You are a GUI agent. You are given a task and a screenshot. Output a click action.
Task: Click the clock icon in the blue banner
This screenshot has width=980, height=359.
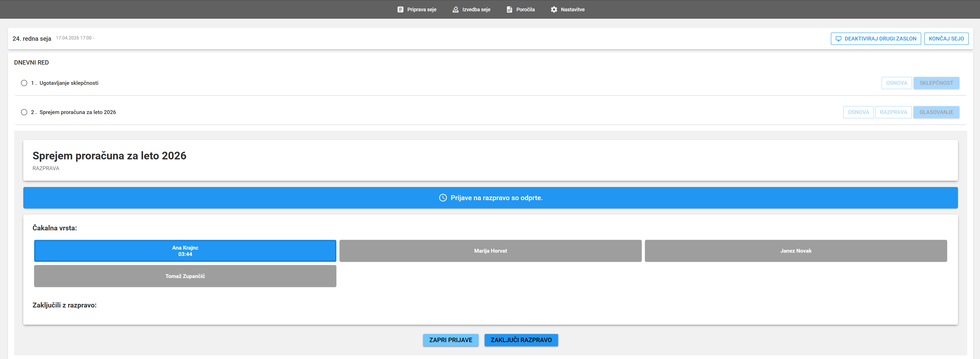[x=443, y=198]
